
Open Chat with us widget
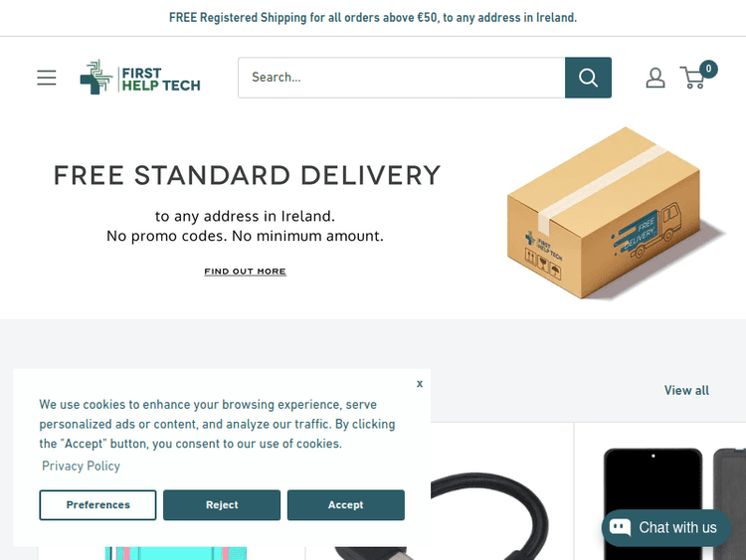666,527
